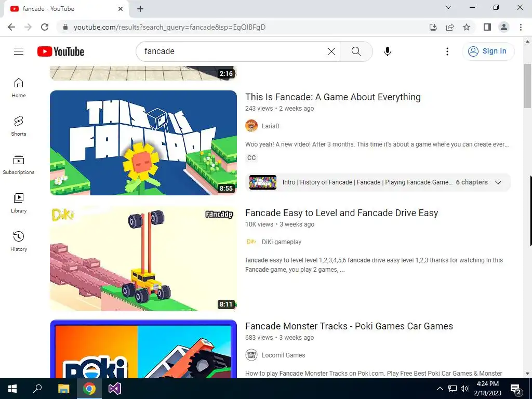Open This Is Fancade video thumbnail
Viewport: 532px width, 399px height.
click(x=143, y=143)
